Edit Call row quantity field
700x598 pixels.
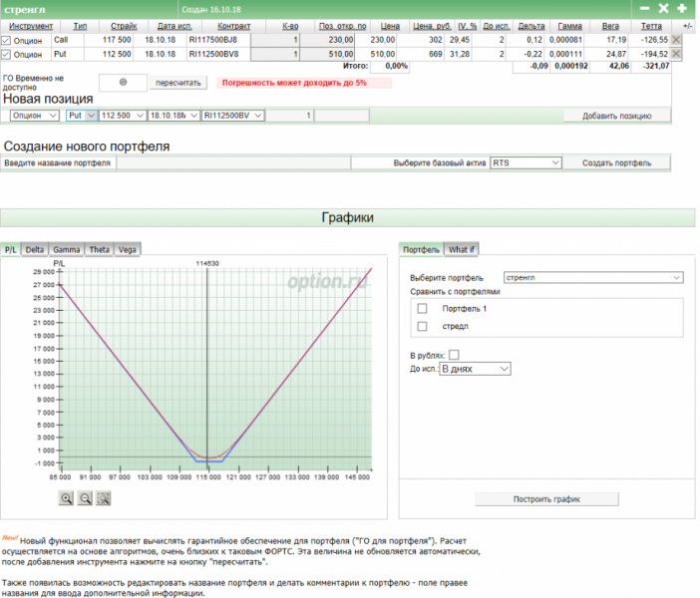tap(275, 40)
